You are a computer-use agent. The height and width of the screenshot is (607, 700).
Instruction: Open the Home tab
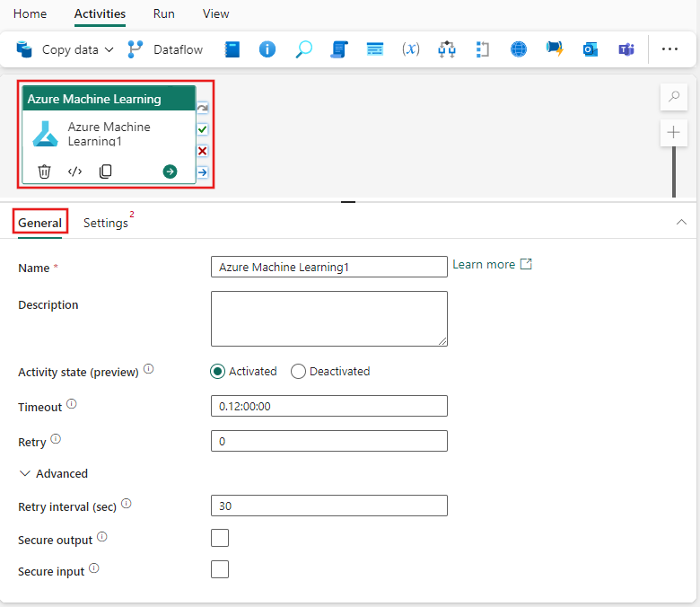click(30, 13)
